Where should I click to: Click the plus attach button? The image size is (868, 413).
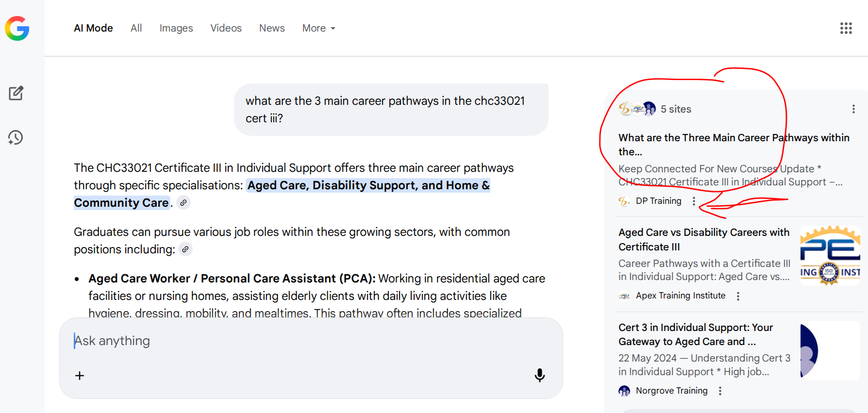tap(80, 376)
